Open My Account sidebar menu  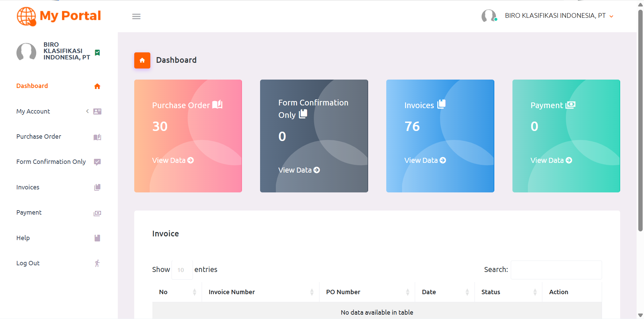coord(33,111)
